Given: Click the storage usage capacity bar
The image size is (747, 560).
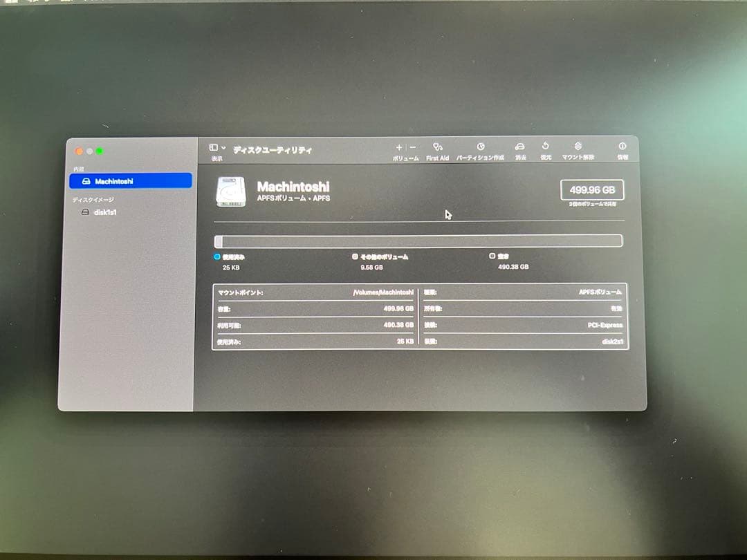Looking at the screenshot, I should 418,239.
